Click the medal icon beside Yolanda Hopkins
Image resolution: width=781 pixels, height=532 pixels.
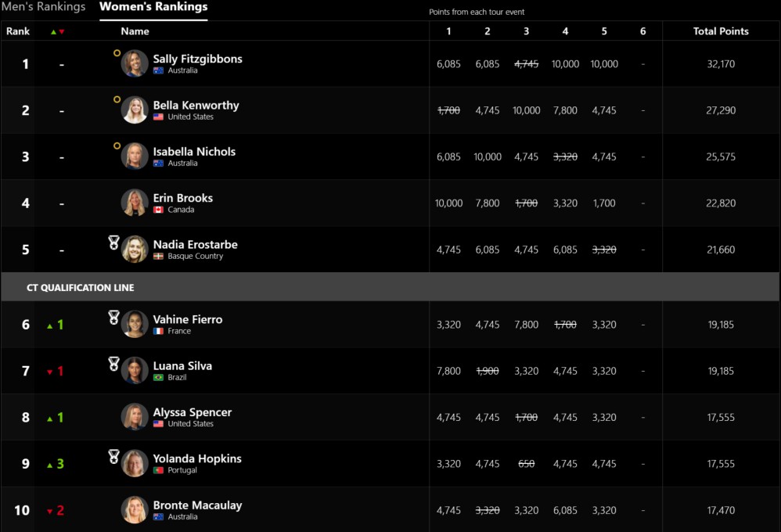(114, 457)
